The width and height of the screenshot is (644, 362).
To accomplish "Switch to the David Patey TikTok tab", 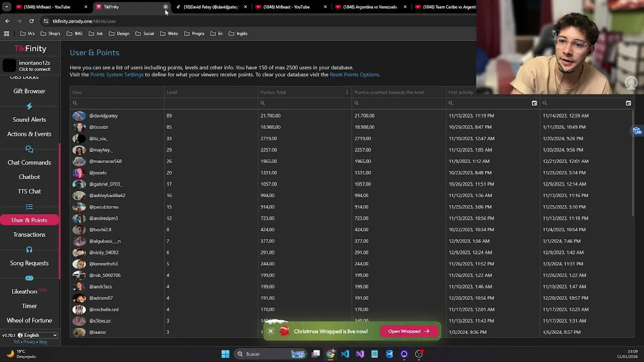I will tap(210, 7).
